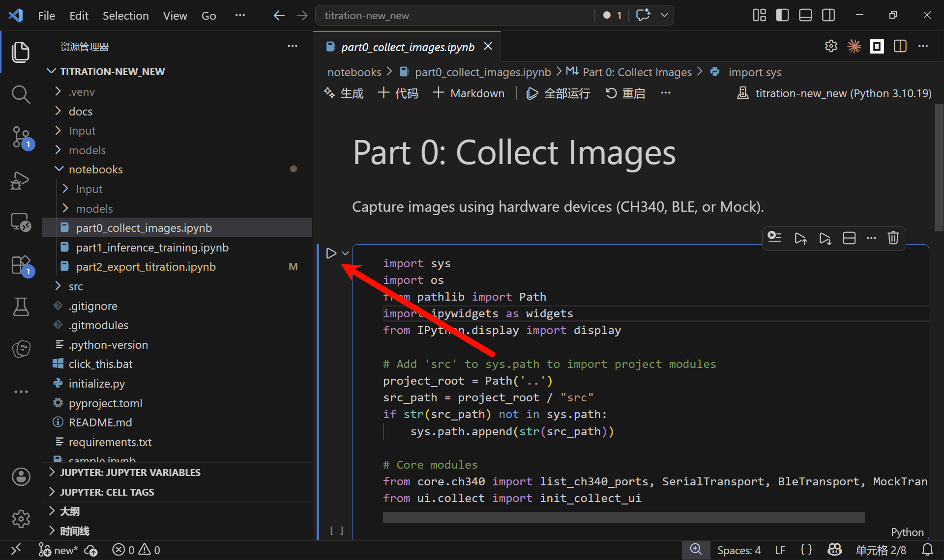This screenshot has height=560, width=944.
Task: Open editor more actions ellipsis
Action: [923, 46]
